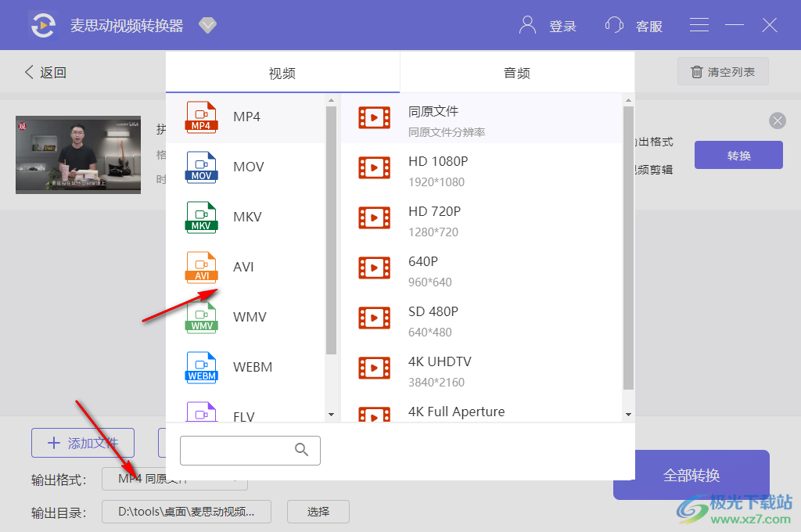801x532 pixels.
Task: Click the 全部转换 convert all button
Action: tap(691, 475)
